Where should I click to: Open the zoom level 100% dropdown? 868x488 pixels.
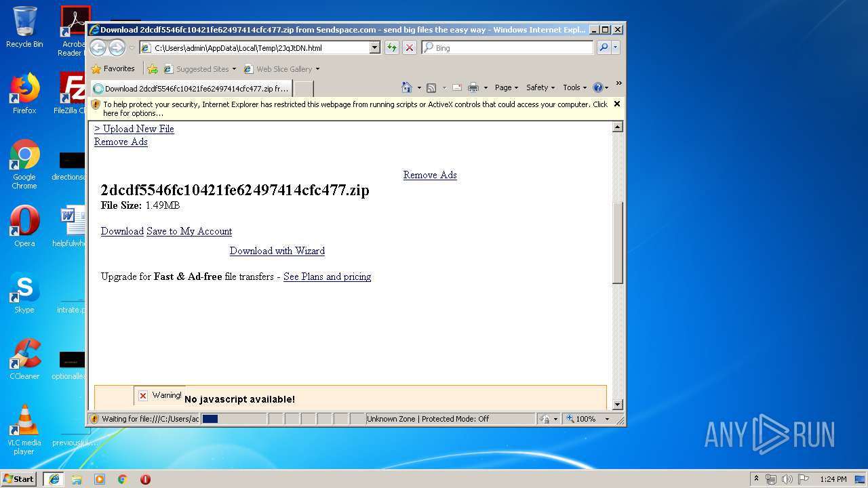(x=608, y=419)
